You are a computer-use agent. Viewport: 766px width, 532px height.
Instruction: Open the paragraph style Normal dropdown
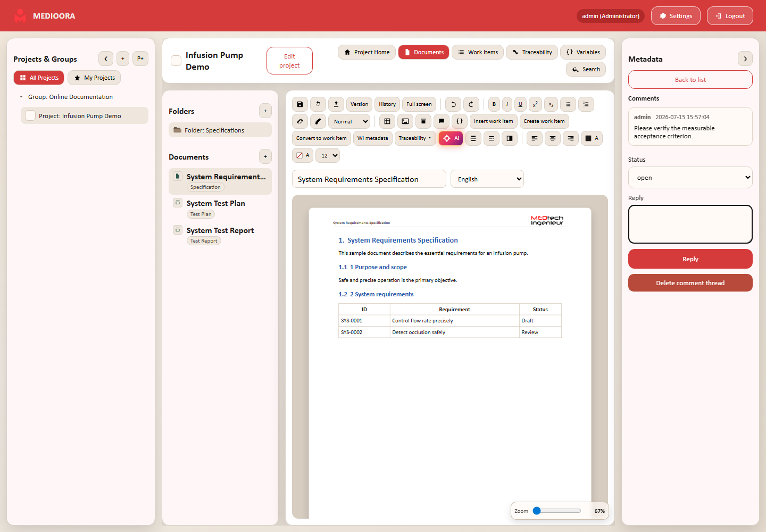[x=349, y=121]
